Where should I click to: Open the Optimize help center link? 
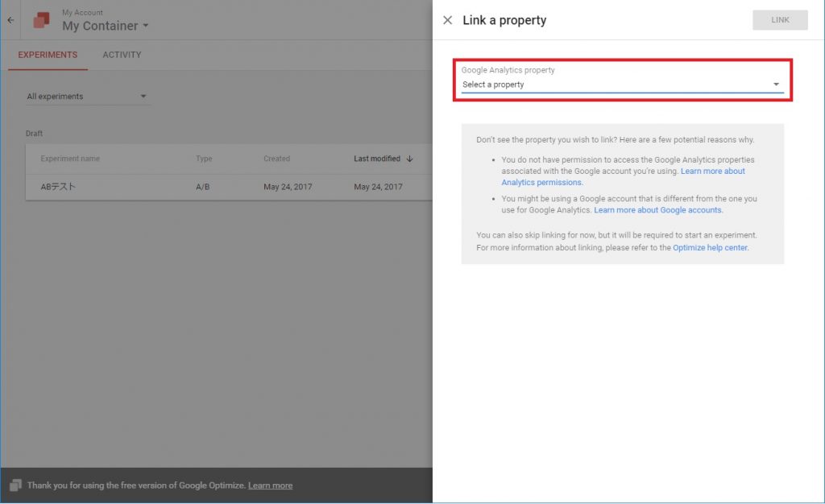point(710,247)
